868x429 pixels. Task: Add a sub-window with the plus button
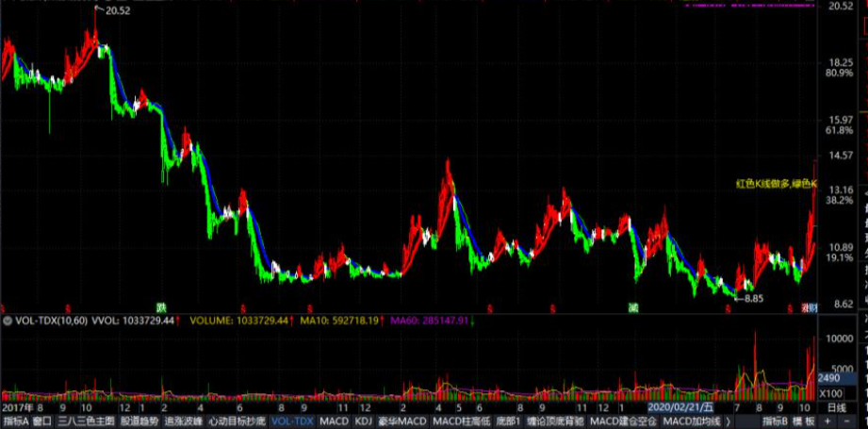point(827,421)
